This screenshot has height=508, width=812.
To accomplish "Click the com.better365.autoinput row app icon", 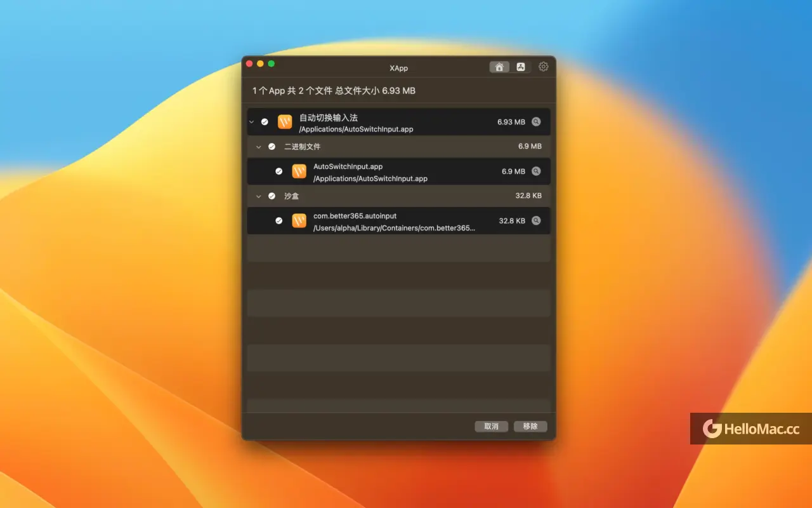I will (299, 221).
